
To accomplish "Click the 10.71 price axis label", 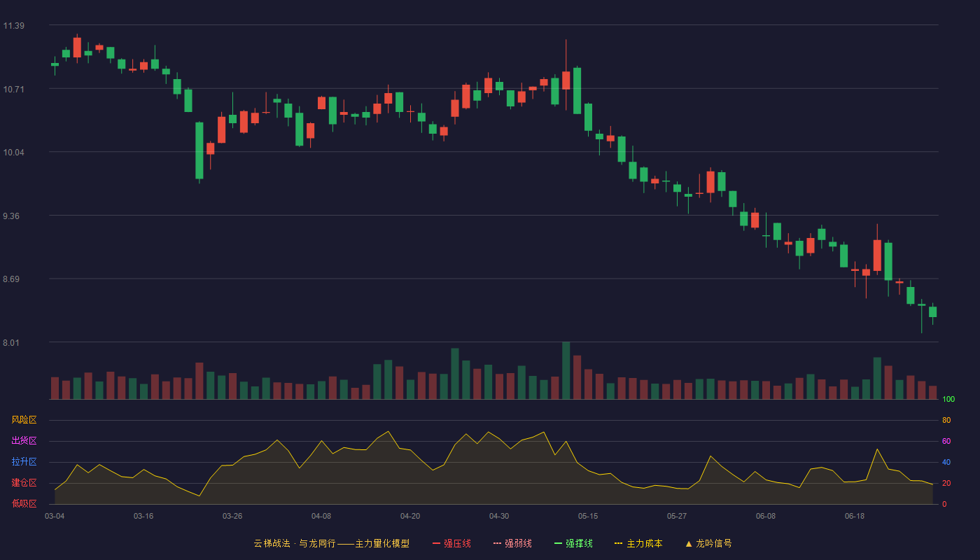I will (13, 90).
